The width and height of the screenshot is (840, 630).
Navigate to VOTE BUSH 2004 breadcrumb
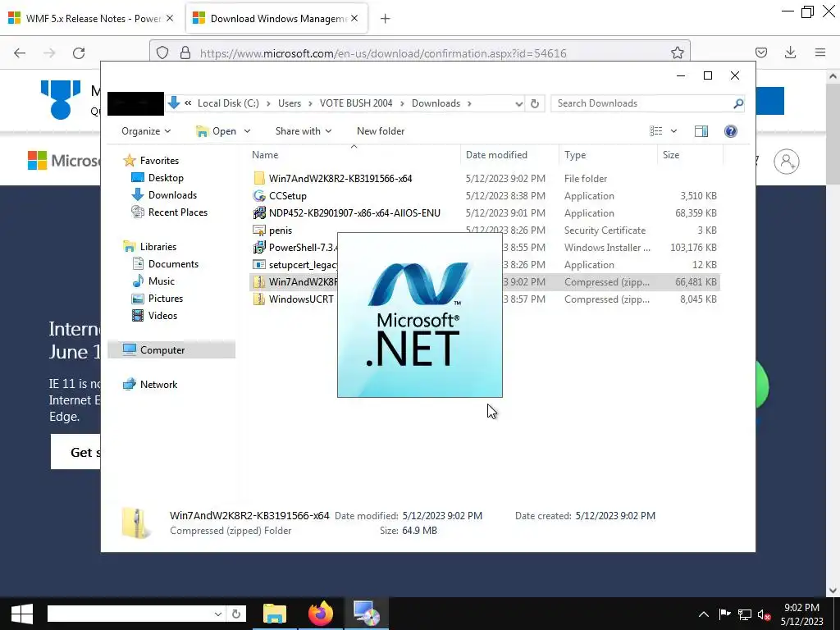pyautogui.click(x=356, y=103)
